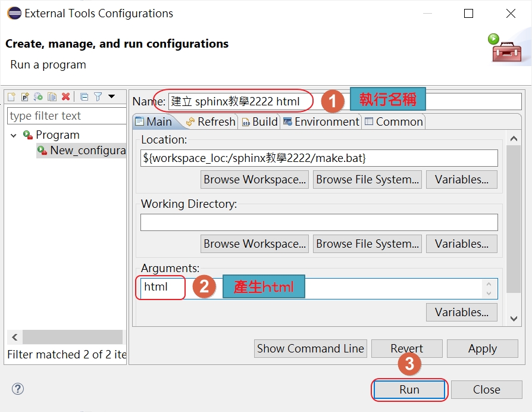Apply the configuration changes
Screen dimensions: 532x412
pos(483,348)
